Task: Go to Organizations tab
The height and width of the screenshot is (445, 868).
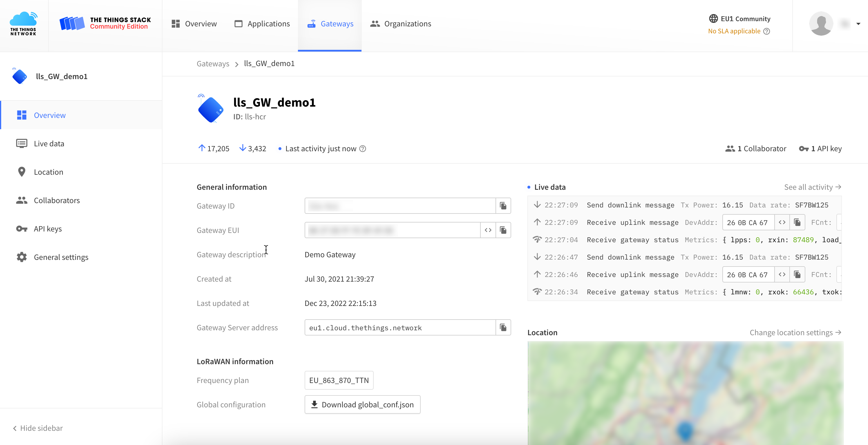Action: (x=401, y=24)
